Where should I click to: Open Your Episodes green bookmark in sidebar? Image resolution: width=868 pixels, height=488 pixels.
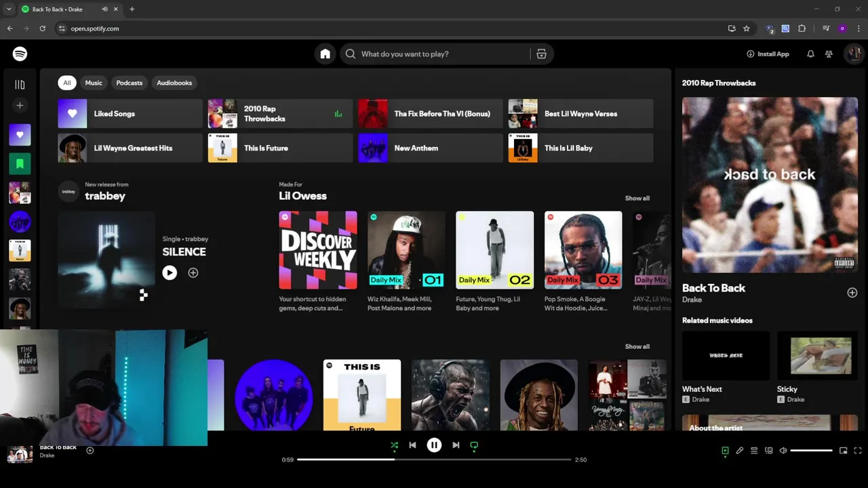20,163
